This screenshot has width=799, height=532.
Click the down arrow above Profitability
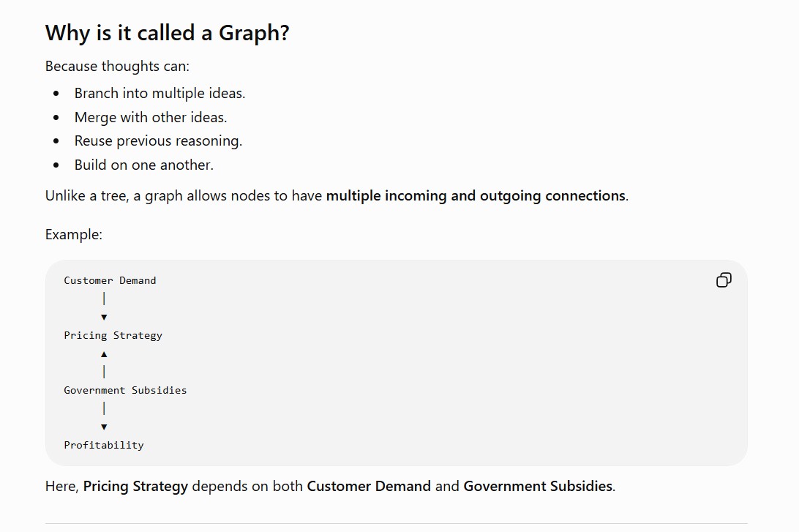(104, 427)
